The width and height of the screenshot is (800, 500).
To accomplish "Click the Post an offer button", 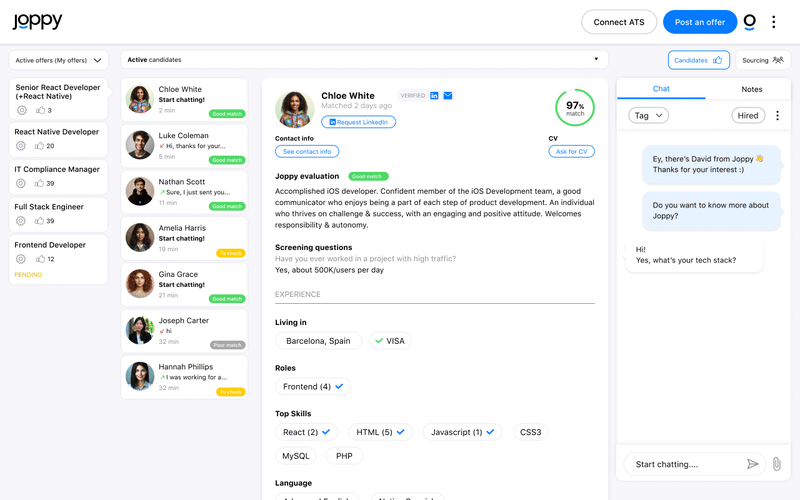I will [699, 22].
